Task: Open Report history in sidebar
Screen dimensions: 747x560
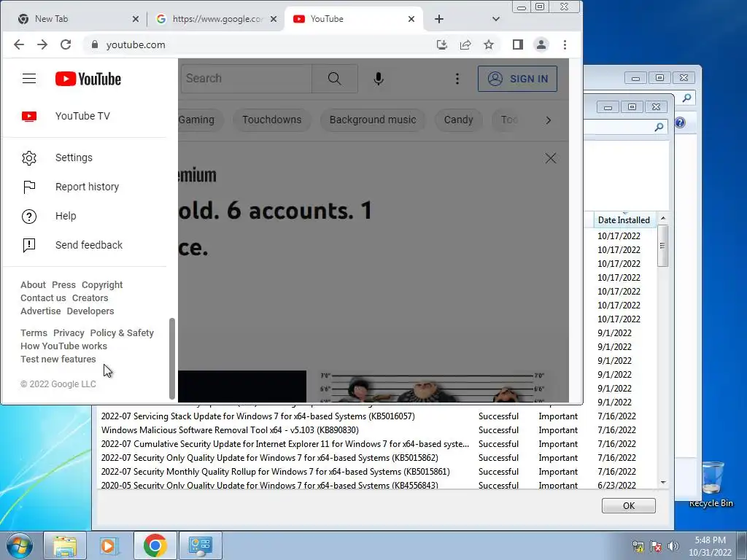Action: pyautogui.click(x=84, y=187)
